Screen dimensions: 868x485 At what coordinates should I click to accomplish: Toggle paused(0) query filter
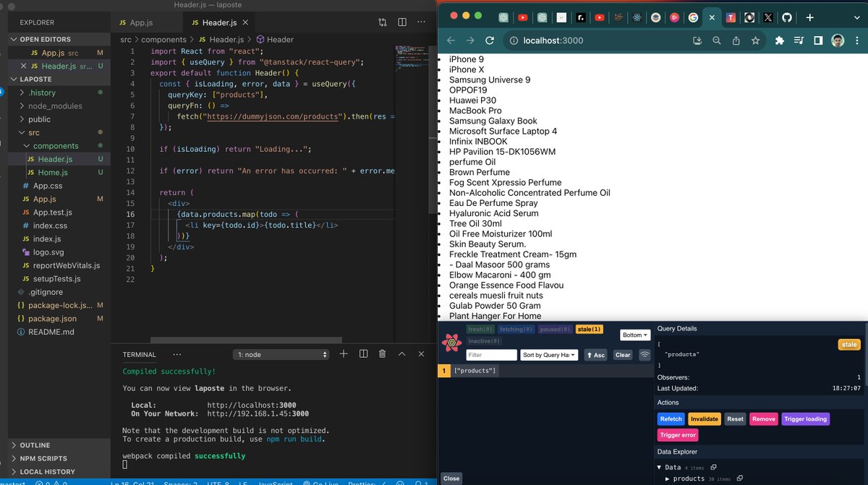pos(556,330)
